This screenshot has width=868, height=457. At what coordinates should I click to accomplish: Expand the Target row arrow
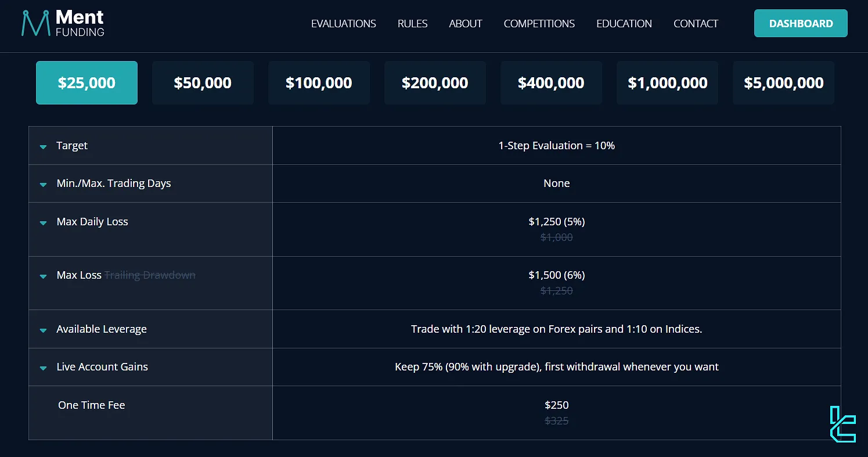(x=43, y=146)
